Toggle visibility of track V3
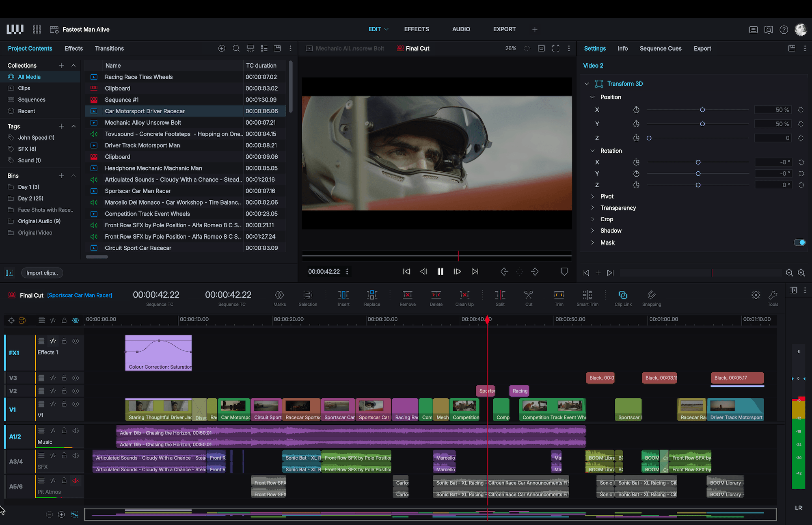The width and height of the screenshot is (812, 525). (x=76, y=378)
